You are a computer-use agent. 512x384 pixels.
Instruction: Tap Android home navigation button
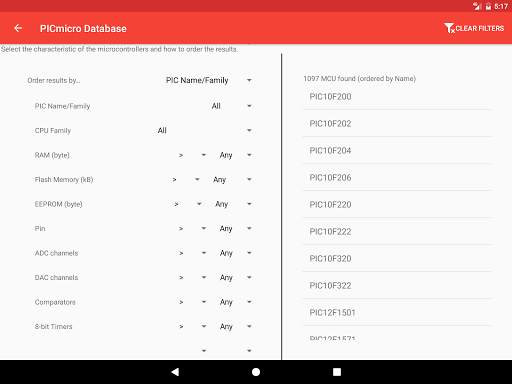point(256,372)
